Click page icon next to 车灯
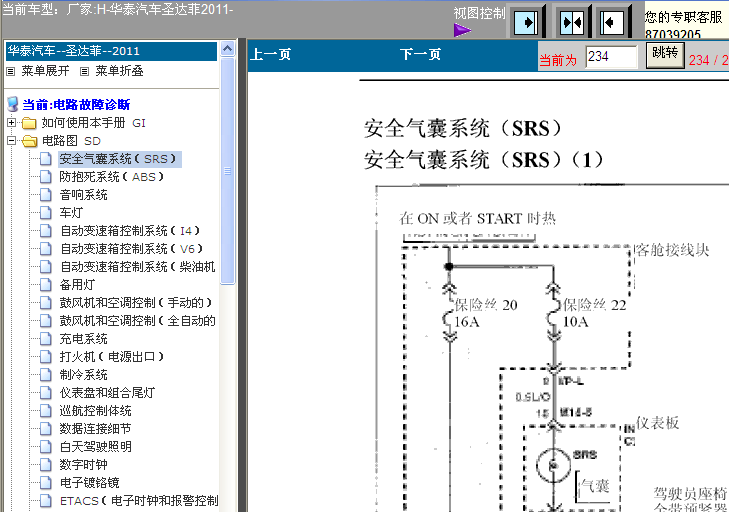The image size is (729, 512). (x=46, y=213)
